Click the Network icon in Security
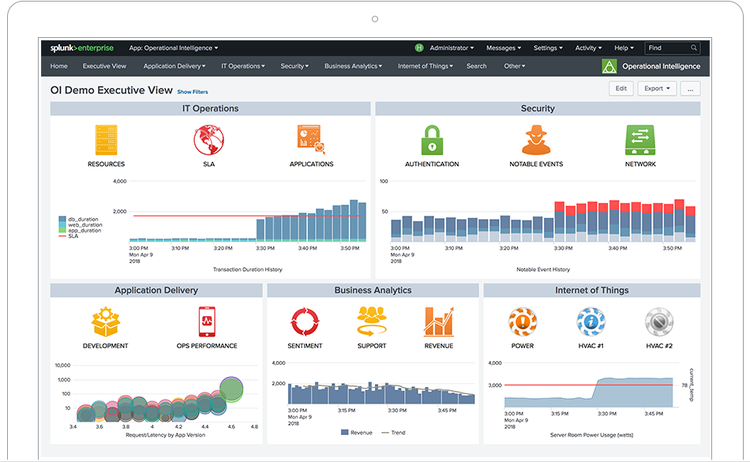Viewport: 750px width, 462px height. click(640, 139)
